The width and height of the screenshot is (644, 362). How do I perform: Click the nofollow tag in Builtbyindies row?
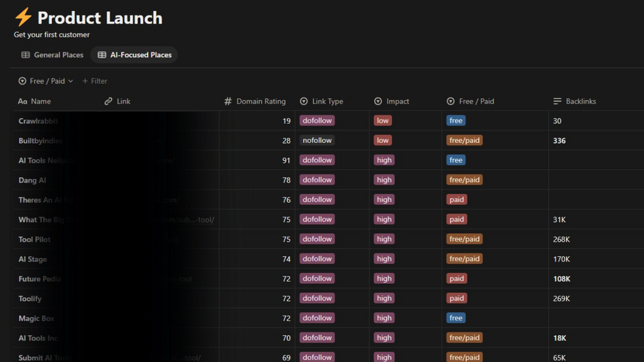click(317, 140)
